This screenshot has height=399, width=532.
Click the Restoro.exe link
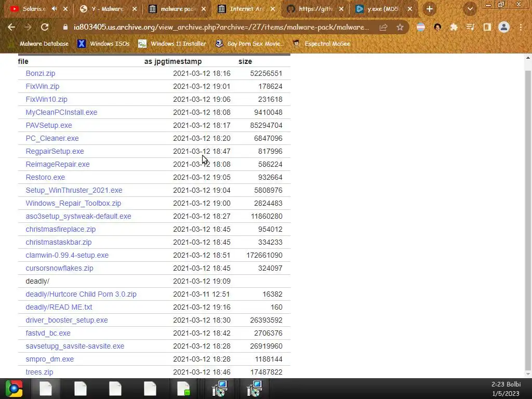pyautogui.click(x=45, y=177)
